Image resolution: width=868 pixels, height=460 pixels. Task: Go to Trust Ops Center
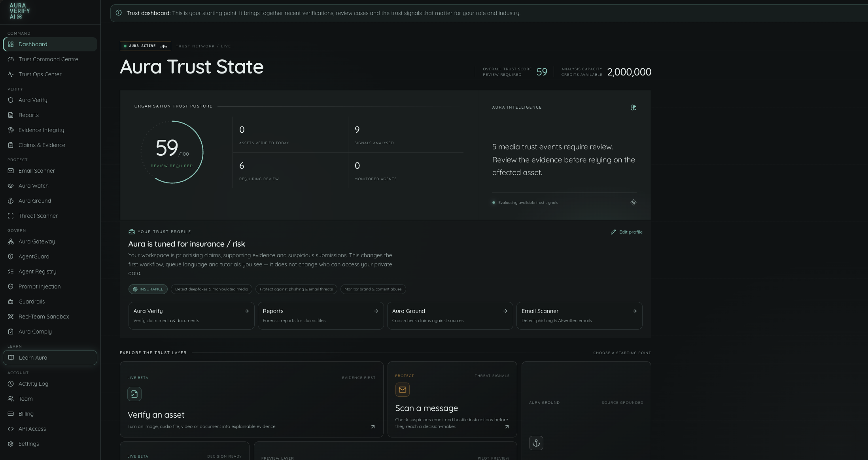pyautogui.click(x=50, y=74)
